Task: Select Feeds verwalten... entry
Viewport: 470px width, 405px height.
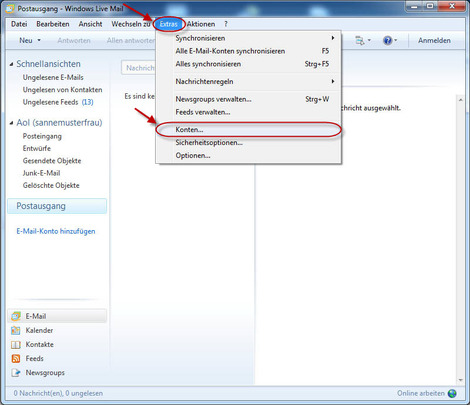Action: 249,112
